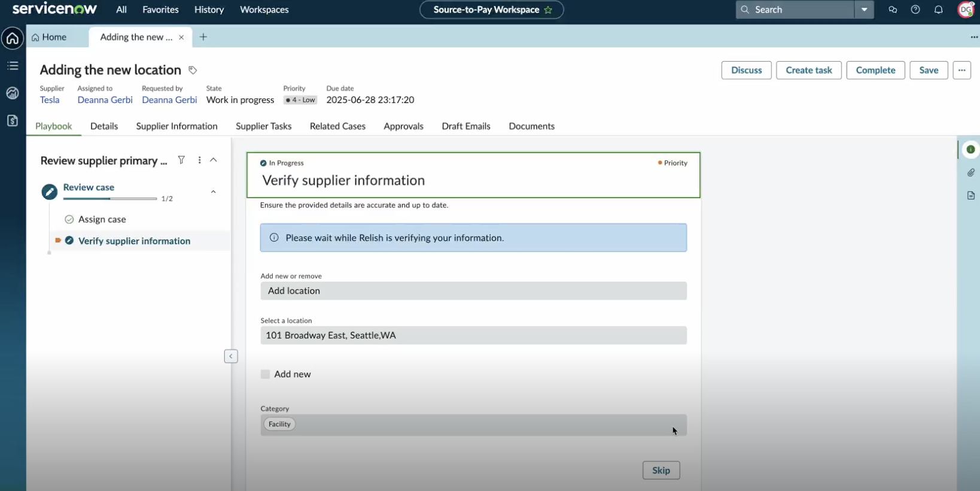Collapse the Review supplier primary playbook
This screenshot has width=980, height=491.
point(214,160)
